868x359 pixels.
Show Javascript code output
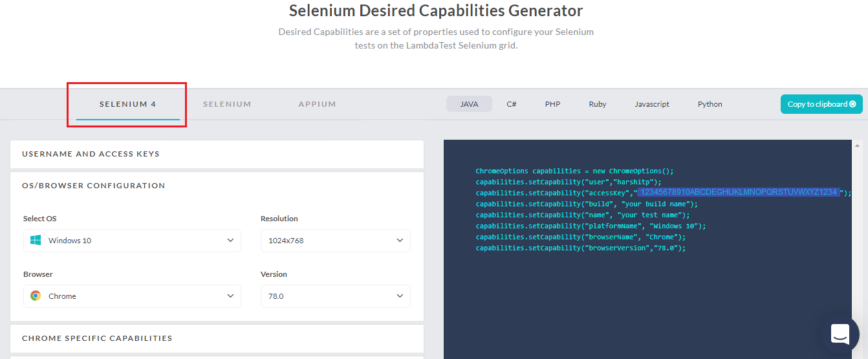point(651,104)
